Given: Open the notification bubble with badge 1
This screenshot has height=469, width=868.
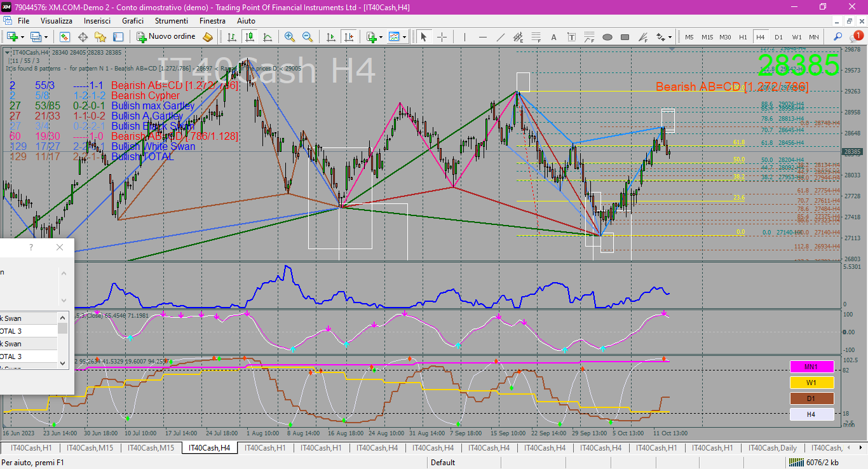Looking at the screenshot, I should pos(857,37).
